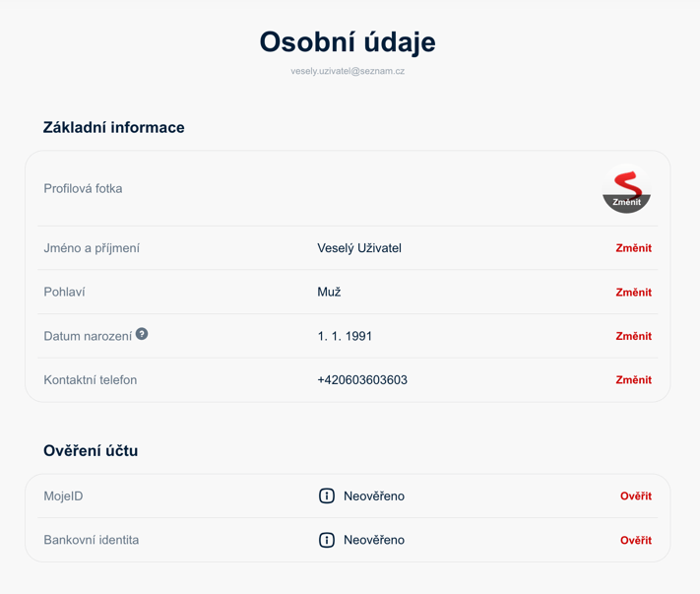The width and height of the screenshot is (700, 594).
Task: Verify the account with MojeID
Action: (x=635, y=496)
